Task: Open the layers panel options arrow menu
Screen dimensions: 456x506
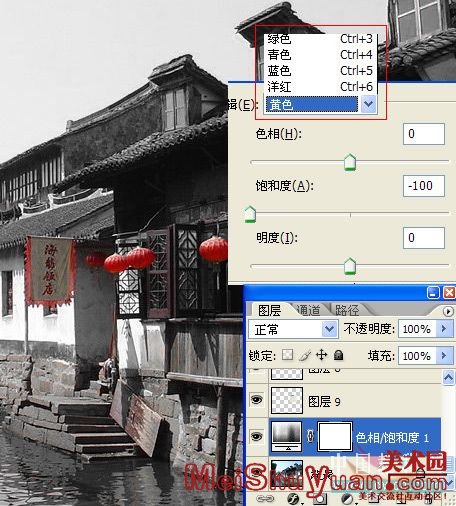Action: coord(448,311)
